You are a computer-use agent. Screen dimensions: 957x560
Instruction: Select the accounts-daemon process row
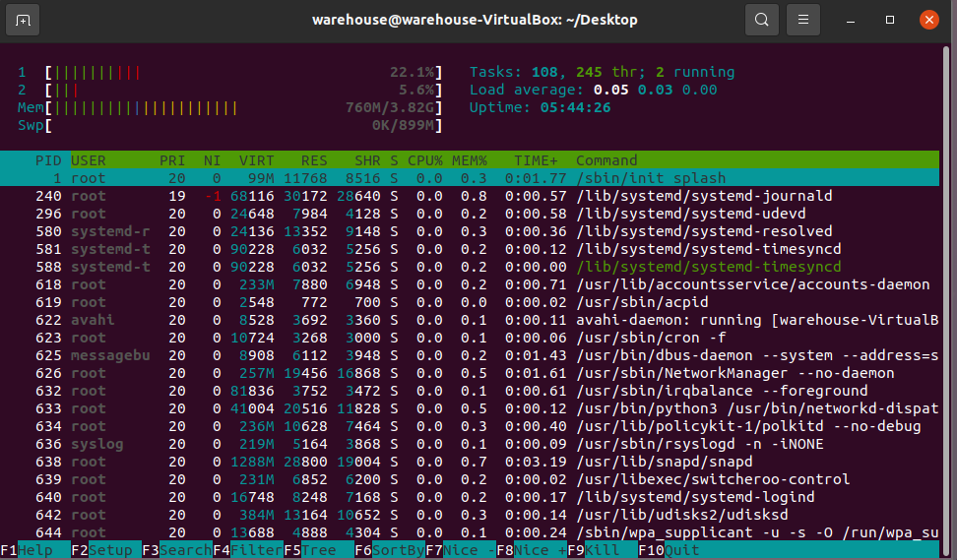[x=470, y=284]
